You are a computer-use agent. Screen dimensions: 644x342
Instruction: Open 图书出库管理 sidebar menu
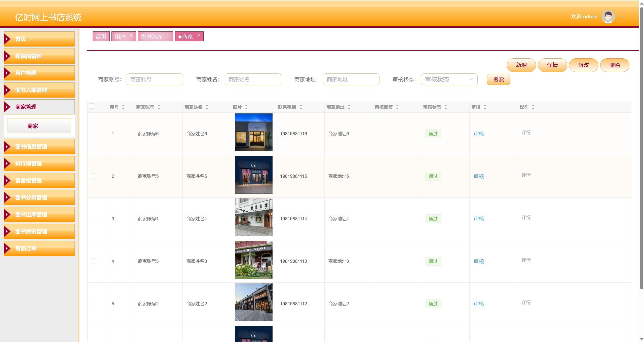click(x=39, y=215)
